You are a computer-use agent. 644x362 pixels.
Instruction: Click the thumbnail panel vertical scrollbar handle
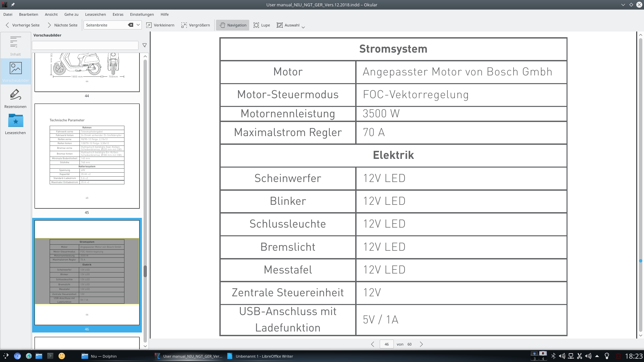coord(145,271)
